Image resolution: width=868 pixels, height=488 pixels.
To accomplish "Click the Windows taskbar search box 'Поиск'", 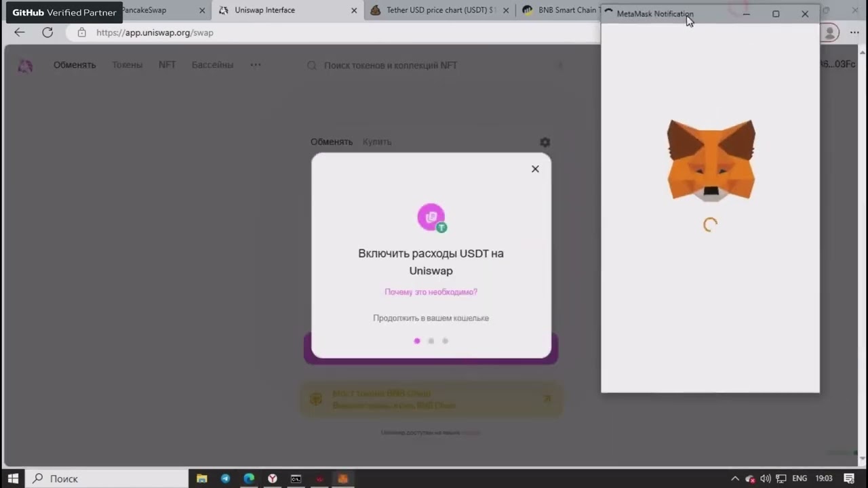I will pyautogui.click(x=108, y=479).
